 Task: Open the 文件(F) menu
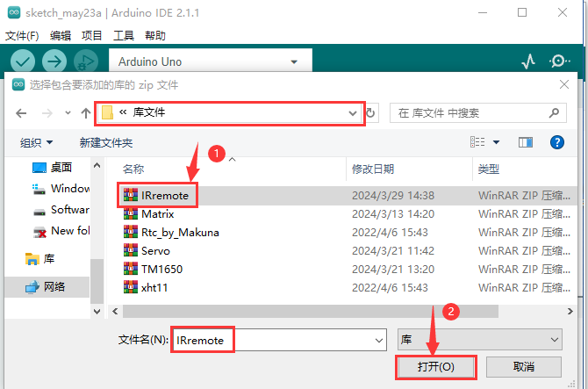click(x=22, y=36)
